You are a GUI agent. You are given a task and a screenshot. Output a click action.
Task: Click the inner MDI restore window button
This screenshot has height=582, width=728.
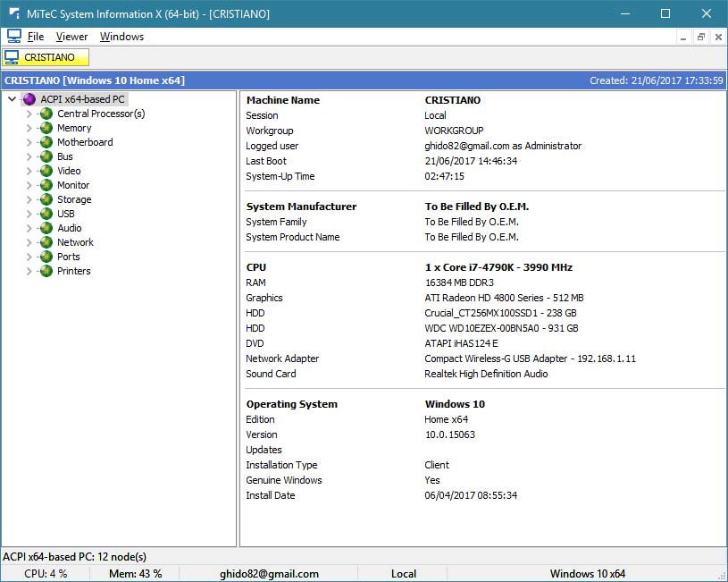[701, 37]
